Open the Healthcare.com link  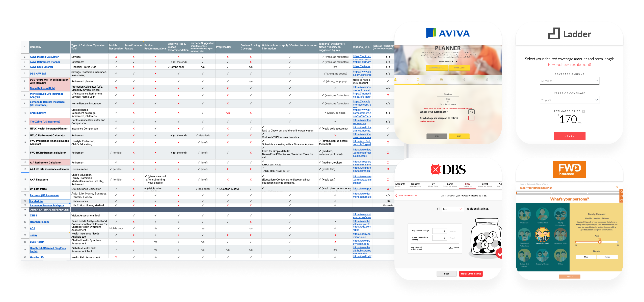point(39,222)
